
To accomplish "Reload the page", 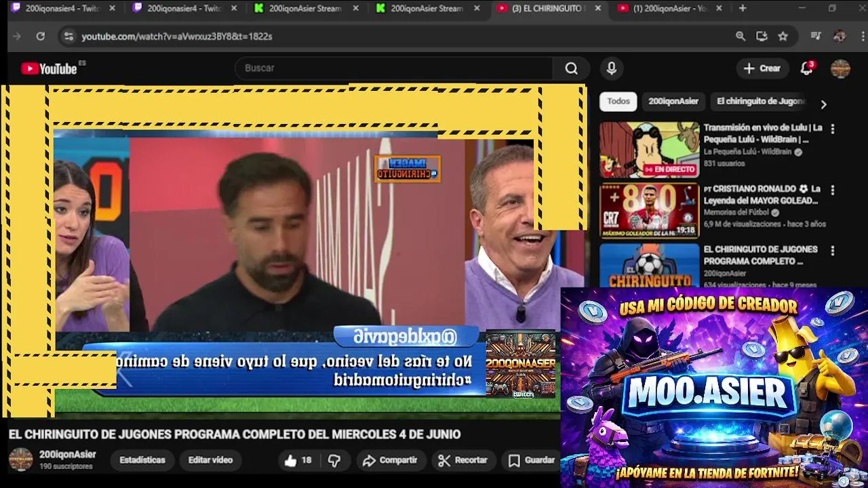I will tap(41, 36).
